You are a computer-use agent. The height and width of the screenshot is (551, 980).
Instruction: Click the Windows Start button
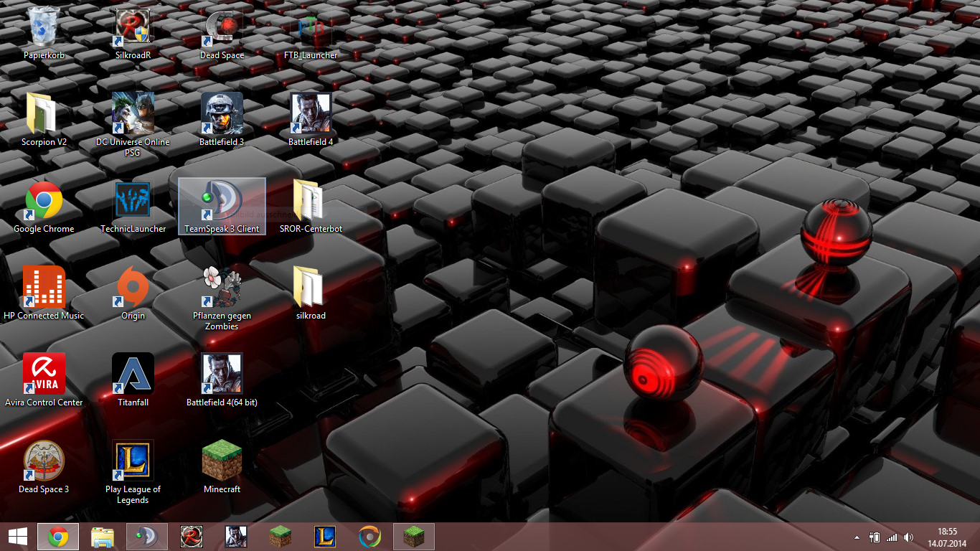click(x=17, y=537)
